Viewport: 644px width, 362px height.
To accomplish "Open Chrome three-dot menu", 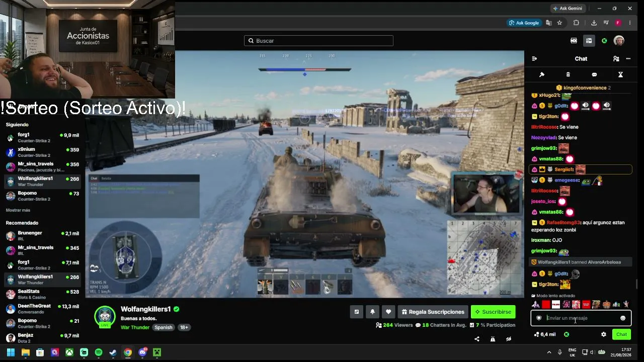I will tap(630, 23).
